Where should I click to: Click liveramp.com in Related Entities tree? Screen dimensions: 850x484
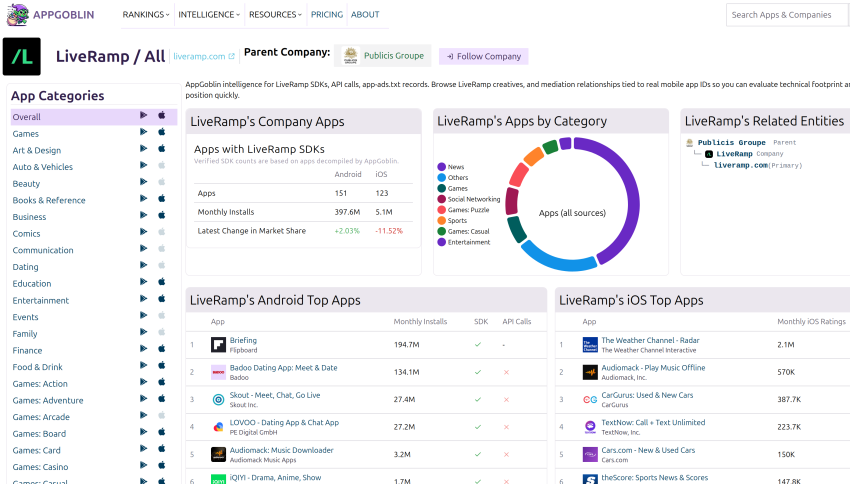[x=741, y=165]
